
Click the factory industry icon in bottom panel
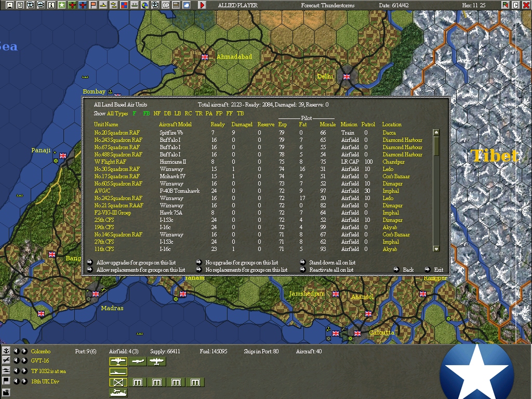coord(6,393)
